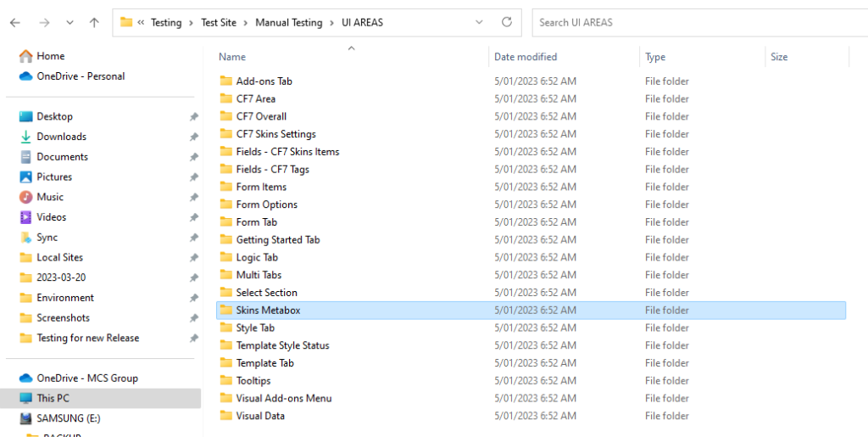The image size is (868, 437).
Task: Go to Test Site breadcrumb segment
Action: (219, 23)
